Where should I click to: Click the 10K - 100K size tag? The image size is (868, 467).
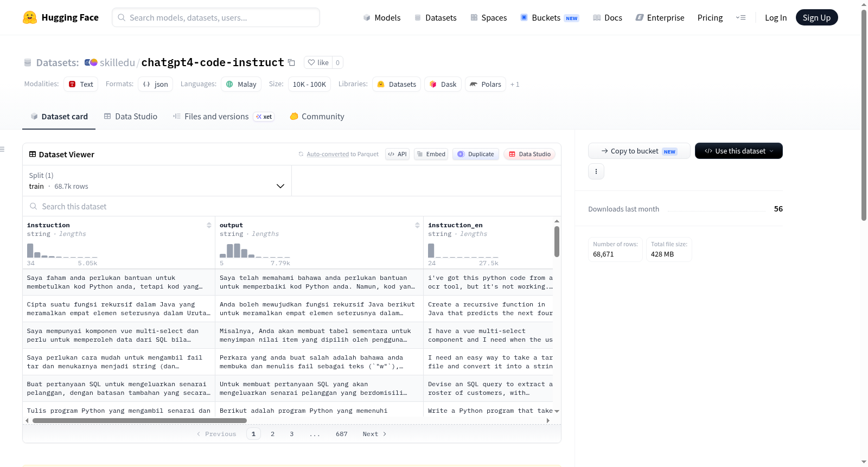(x=309, y=84)
